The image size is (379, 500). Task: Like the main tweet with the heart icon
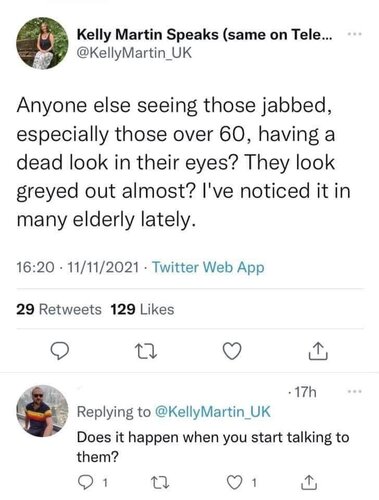[232, 351]
